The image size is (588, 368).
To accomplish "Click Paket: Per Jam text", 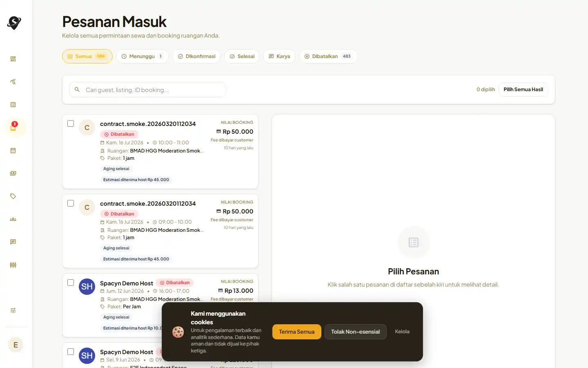I will 124,307.
